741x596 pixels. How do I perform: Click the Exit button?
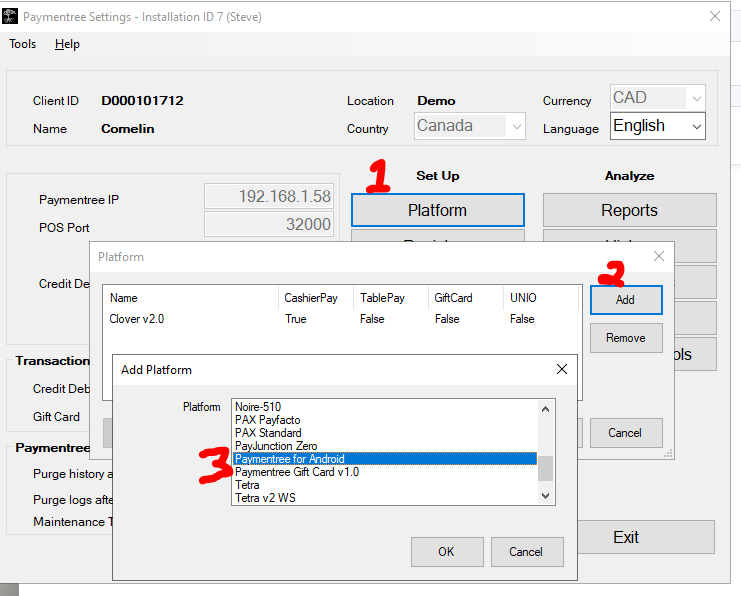click(646, 537)
